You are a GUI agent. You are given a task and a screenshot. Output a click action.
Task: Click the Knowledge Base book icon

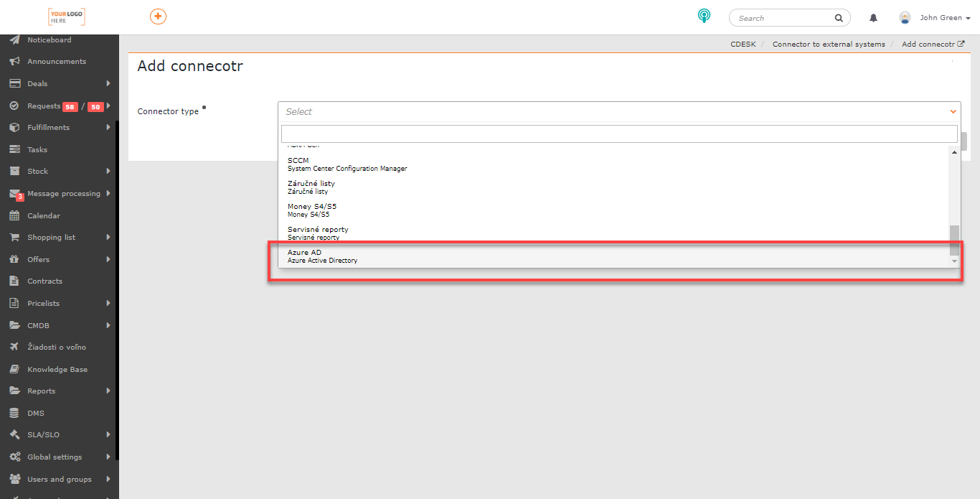14,369
